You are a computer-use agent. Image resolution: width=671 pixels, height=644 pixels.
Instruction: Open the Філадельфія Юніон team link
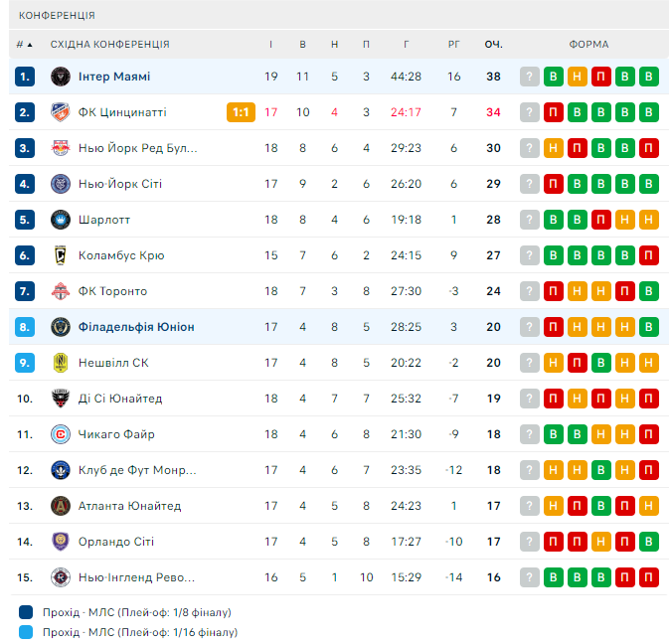click(136, 327)
